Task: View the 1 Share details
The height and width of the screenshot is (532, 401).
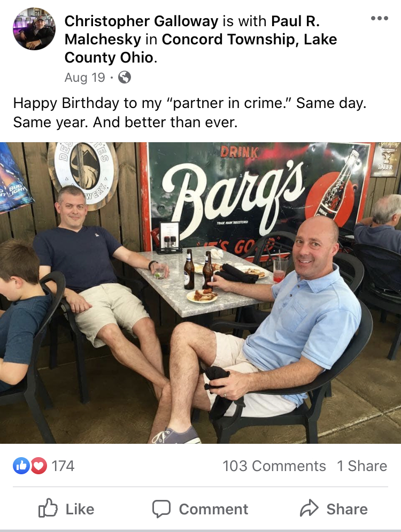Action: tap(361, 466)
